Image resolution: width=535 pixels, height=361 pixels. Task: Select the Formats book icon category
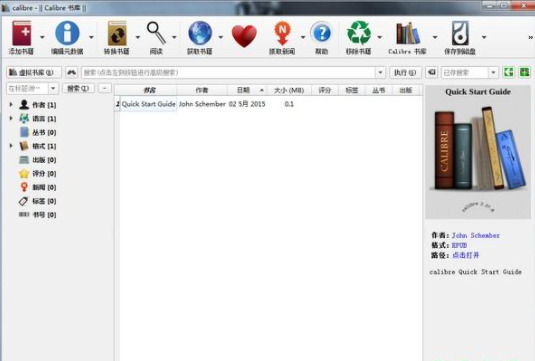24,146
